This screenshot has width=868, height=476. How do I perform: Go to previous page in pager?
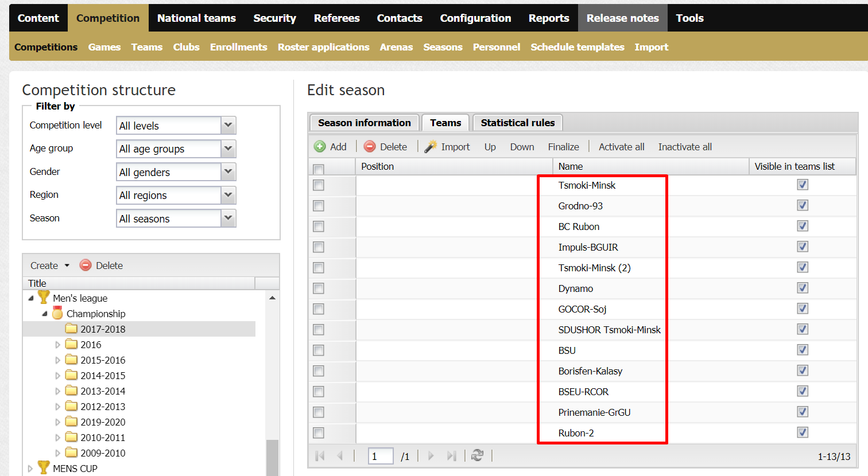[340, 456]
